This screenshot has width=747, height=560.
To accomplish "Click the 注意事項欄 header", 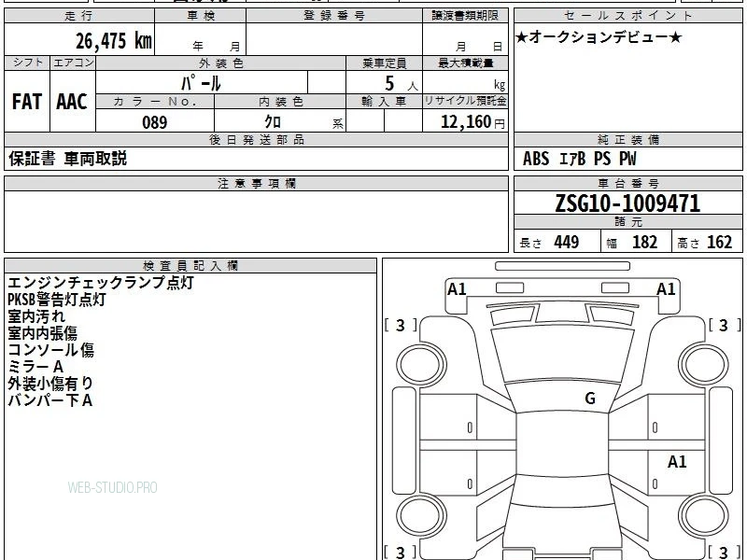I will 256,183.
